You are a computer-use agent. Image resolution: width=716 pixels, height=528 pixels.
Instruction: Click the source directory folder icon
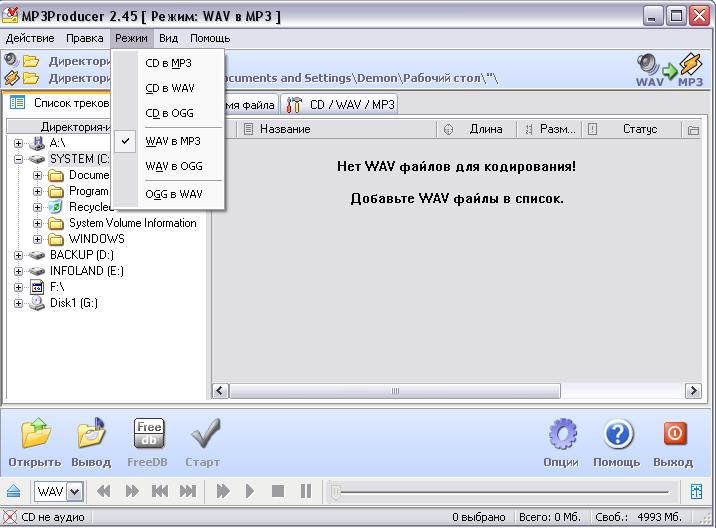(x=31, y=61)
